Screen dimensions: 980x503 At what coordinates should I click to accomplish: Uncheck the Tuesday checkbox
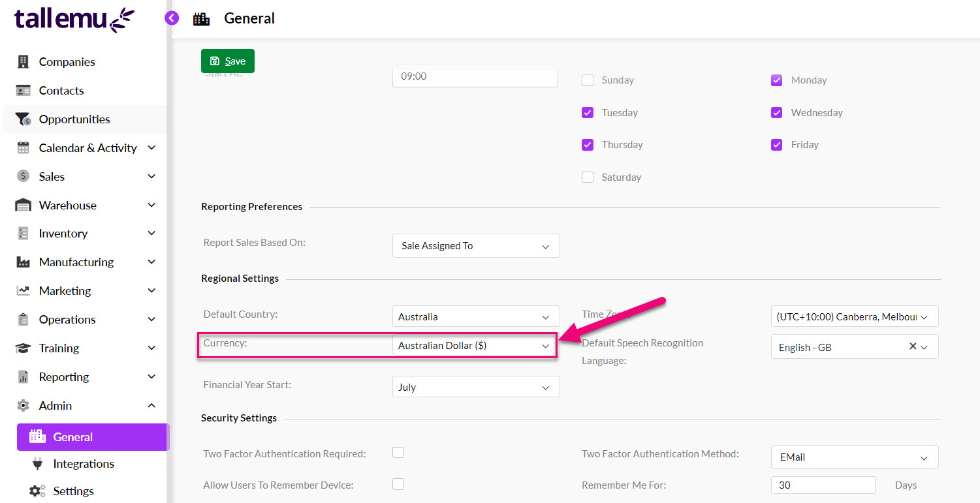tap(588, 112)
